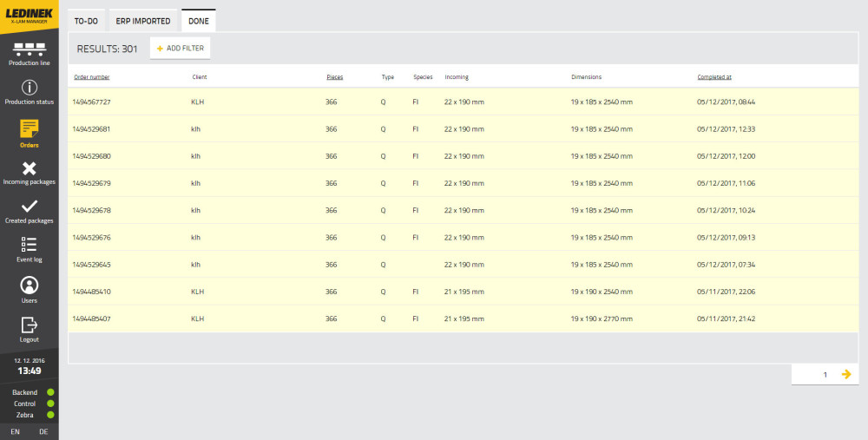Open the Event log list icon
The width and height of the screenshot is (868, 440).
tap(30, 245)
